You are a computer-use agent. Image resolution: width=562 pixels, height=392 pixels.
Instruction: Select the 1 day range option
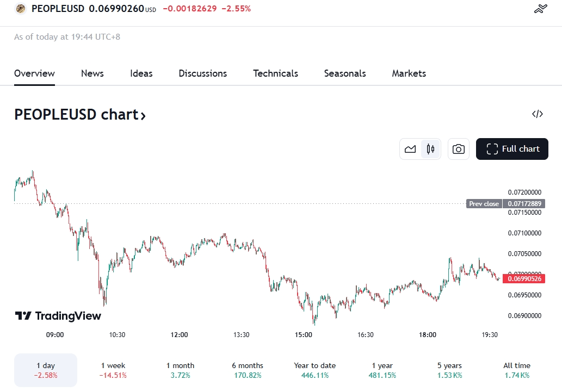(x=46, y=370)
